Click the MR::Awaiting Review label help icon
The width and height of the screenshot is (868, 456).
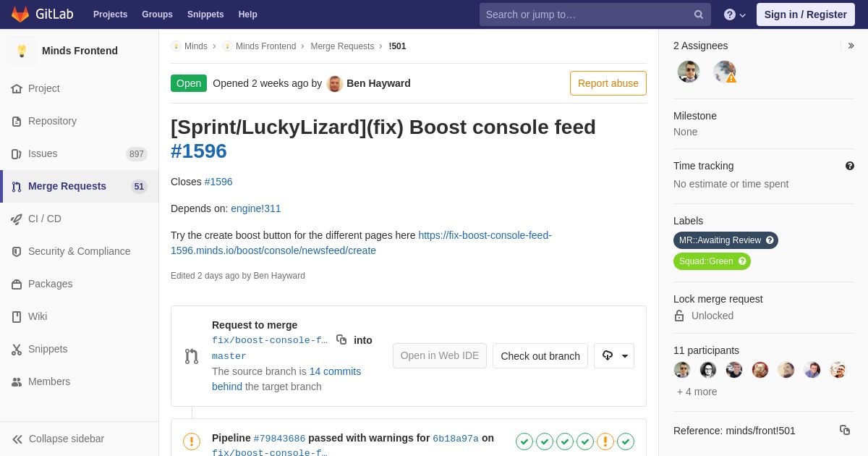point(770,240)
